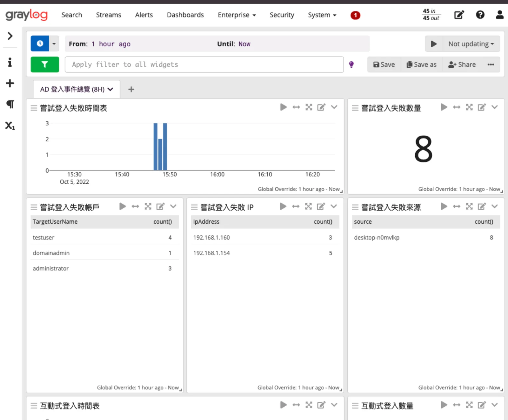Click the From 1 hour ago time range

pyautogui.click(x=100, y=44)
